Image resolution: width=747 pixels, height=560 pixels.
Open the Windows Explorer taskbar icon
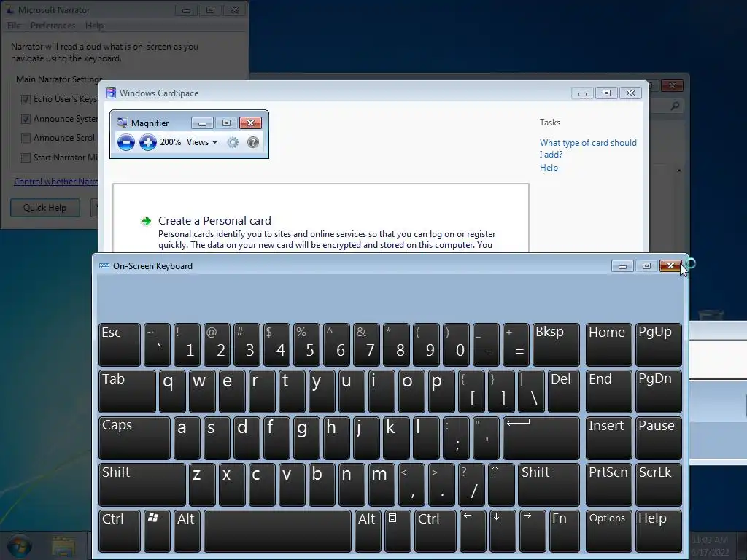[x=63, y=547]
